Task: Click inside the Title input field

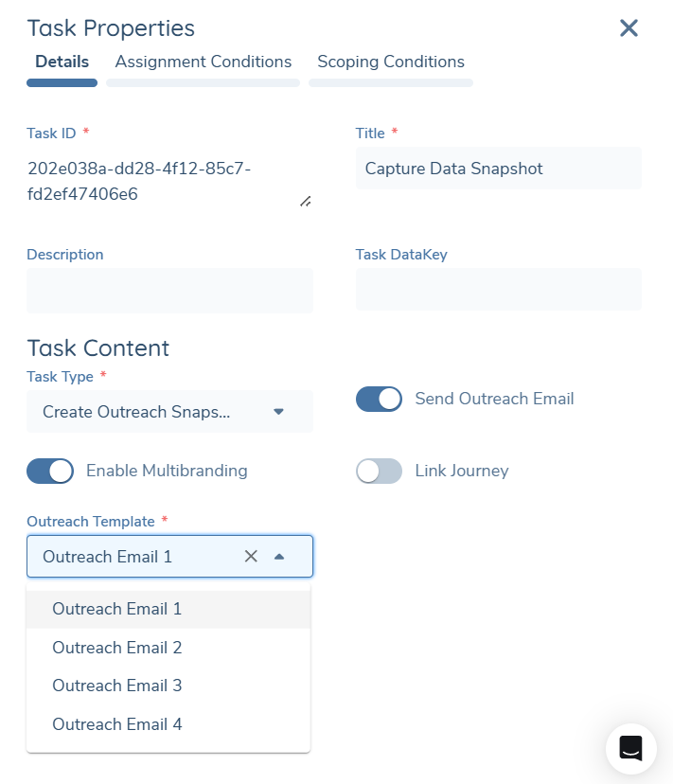Action: [x=498, y=168]
